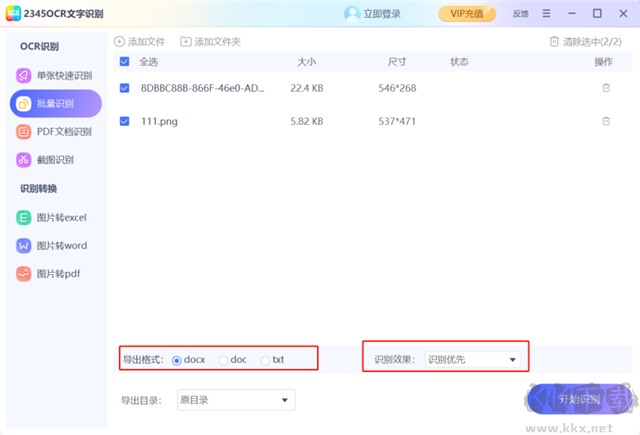Click the 反馈 feedback link
Viewport: 640px width, 435px height.
pos(520,14)
